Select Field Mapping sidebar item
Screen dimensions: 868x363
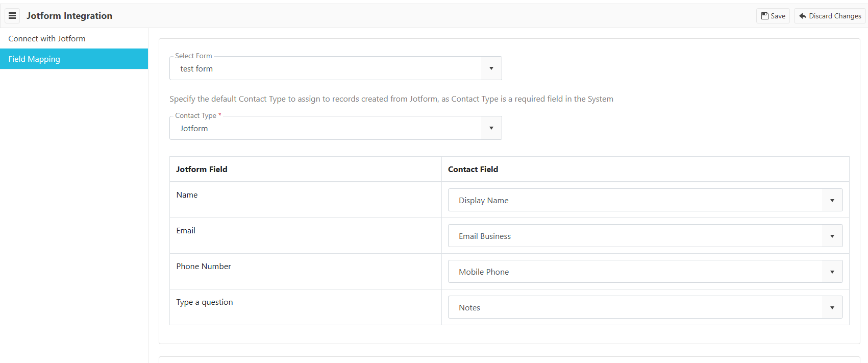click(x=74, y=59)
